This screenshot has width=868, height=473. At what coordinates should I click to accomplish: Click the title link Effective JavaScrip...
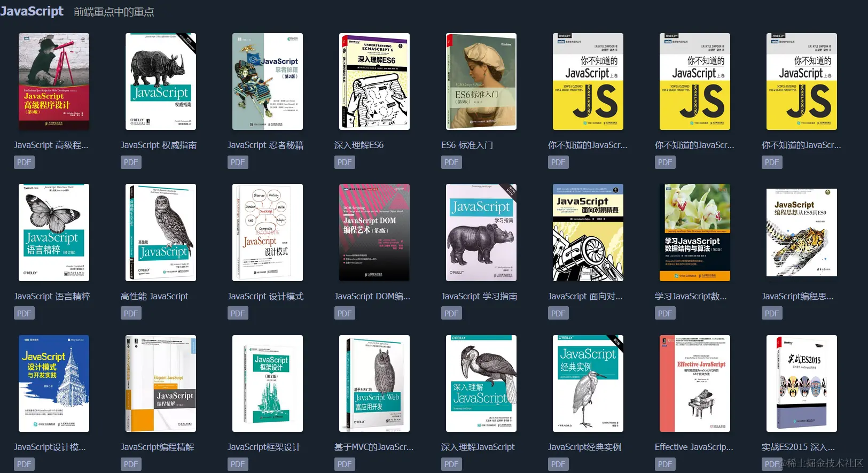tap(694, 447)
